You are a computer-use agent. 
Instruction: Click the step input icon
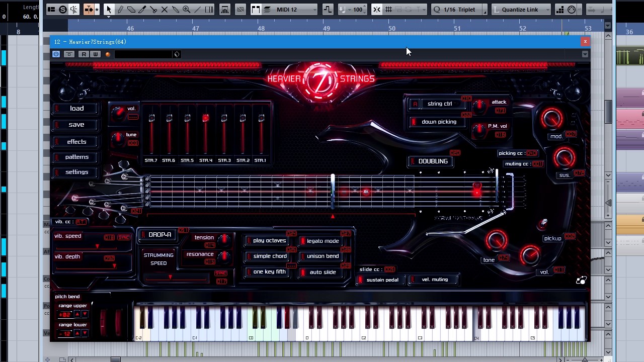tap(560, 9)
